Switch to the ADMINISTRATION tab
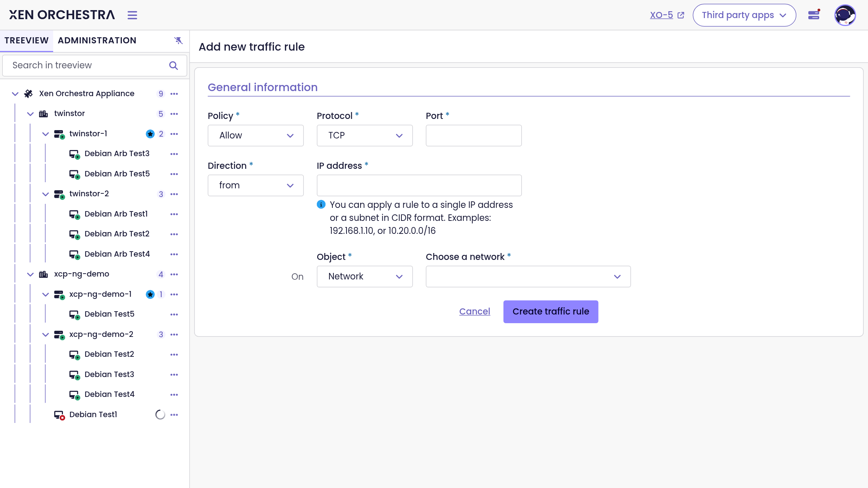 pyautogui.click(x=97, y=40)
